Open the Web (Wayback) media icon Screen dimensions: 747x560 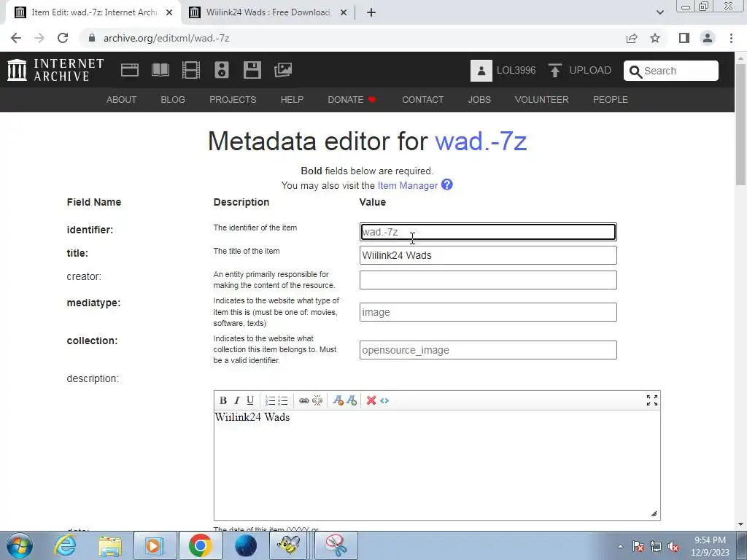(x=130, y=70)
